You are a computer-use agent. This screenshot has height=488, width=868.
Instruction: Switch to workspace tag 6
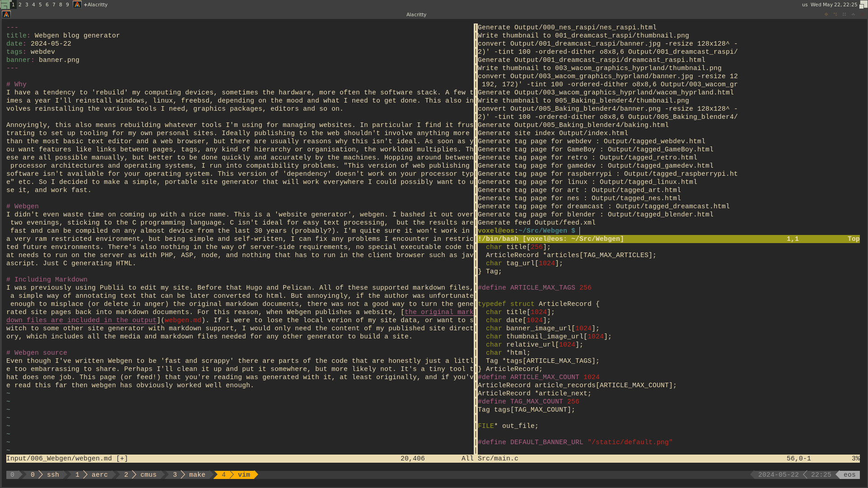47,5
